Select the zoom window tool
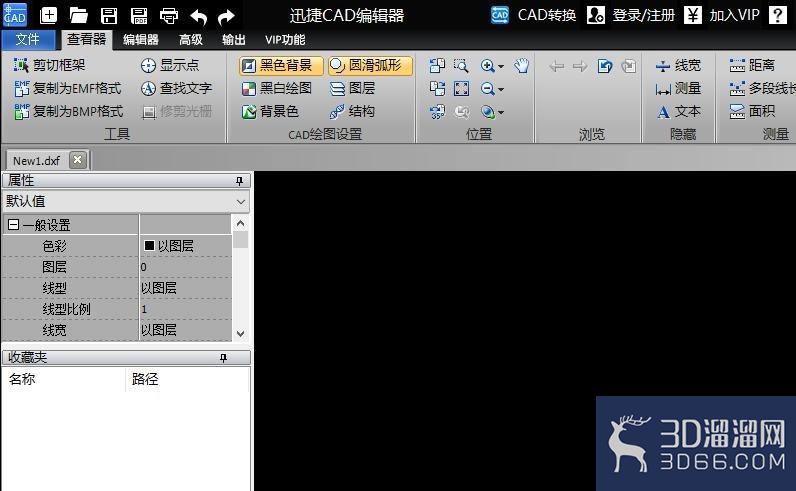 point(461,66)
